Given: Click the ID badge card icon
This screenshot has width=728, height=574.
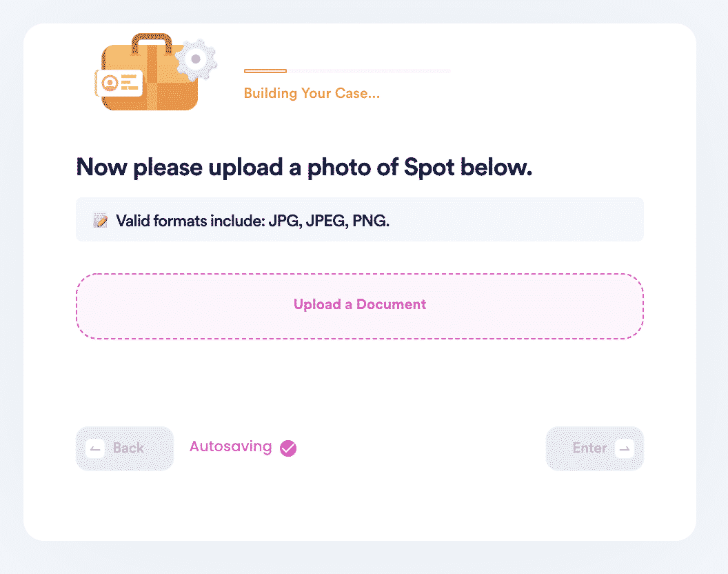Looking at the screenshot, I should click(x=119, y=83).
